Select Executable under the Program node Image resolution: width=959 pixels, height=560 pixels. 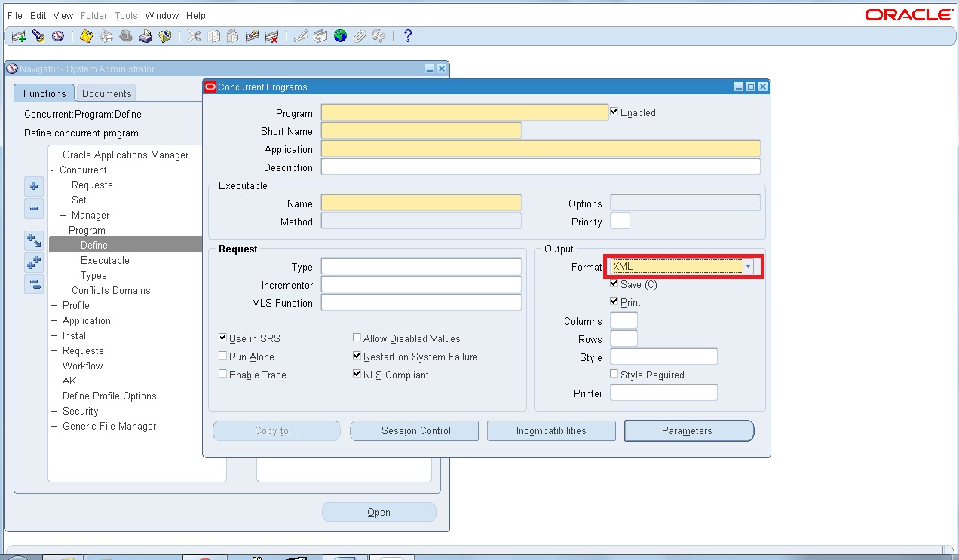pos(105,260)
